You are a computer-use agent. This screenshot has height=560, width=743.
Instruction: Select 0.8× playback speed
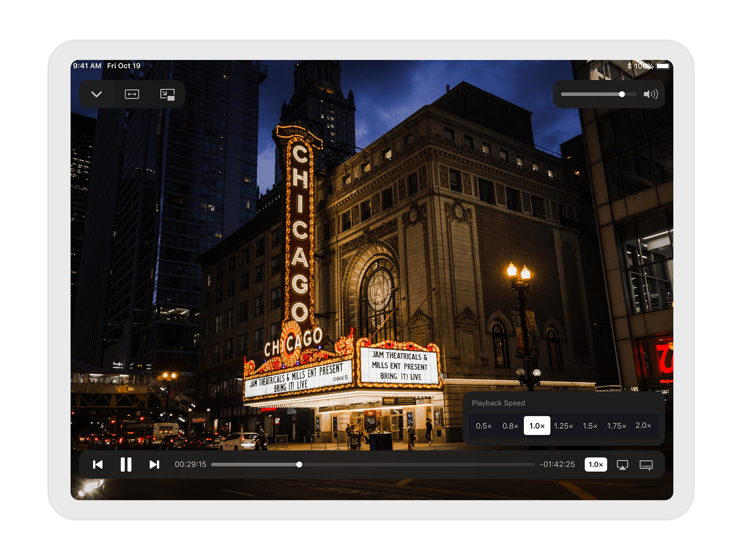click(510, 426)
